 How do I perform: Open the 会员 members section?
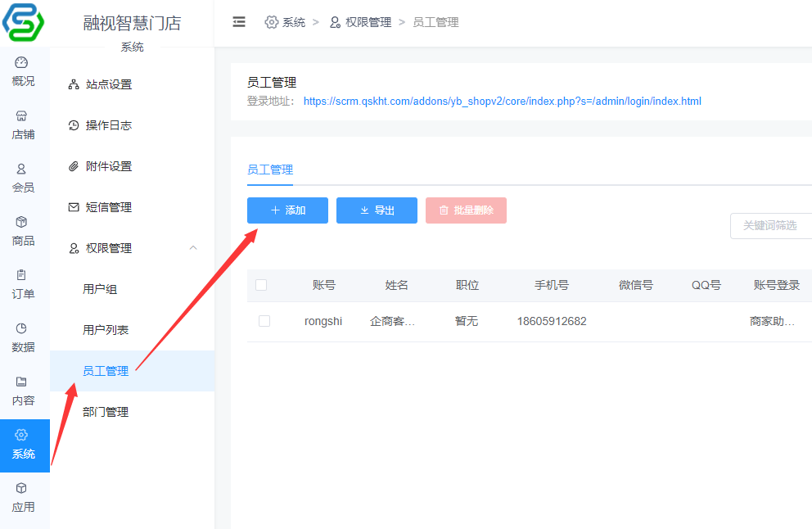(x=23, y=179)
